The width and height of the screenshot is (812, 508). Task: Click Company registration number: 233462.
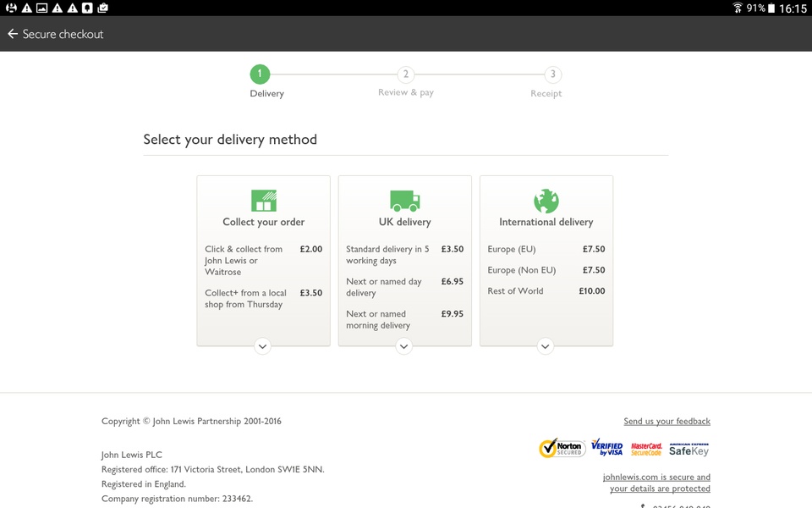point(177,499)
